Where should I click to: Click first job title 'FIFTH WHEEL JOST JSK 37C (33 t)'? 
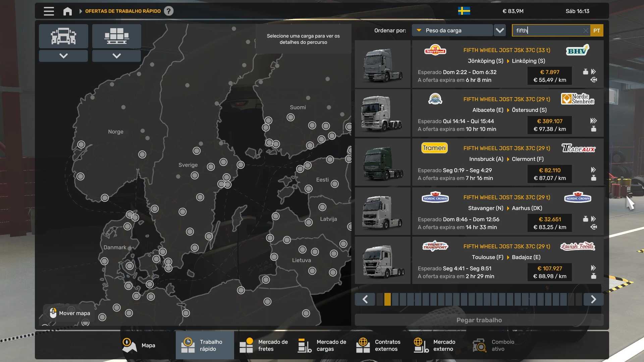(506, 50)
